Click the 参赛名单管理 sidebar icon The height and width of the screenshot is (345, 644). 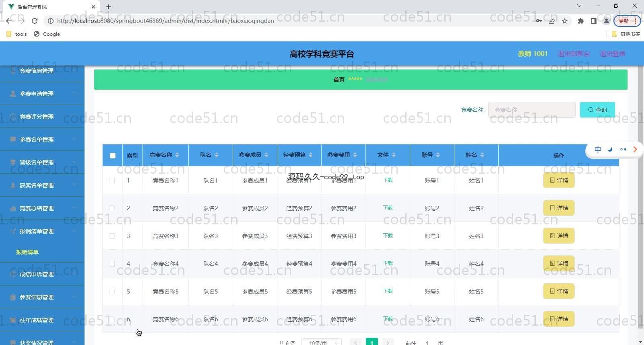click(13, 140)
